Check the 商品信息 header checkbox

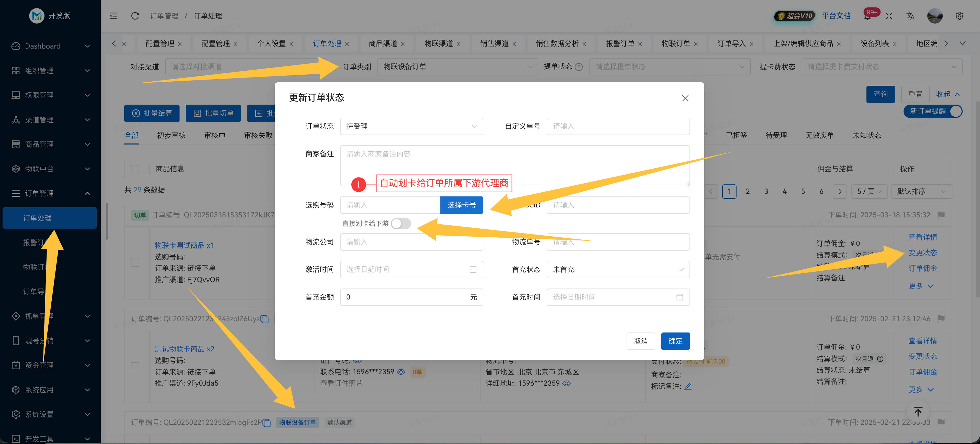135,169
